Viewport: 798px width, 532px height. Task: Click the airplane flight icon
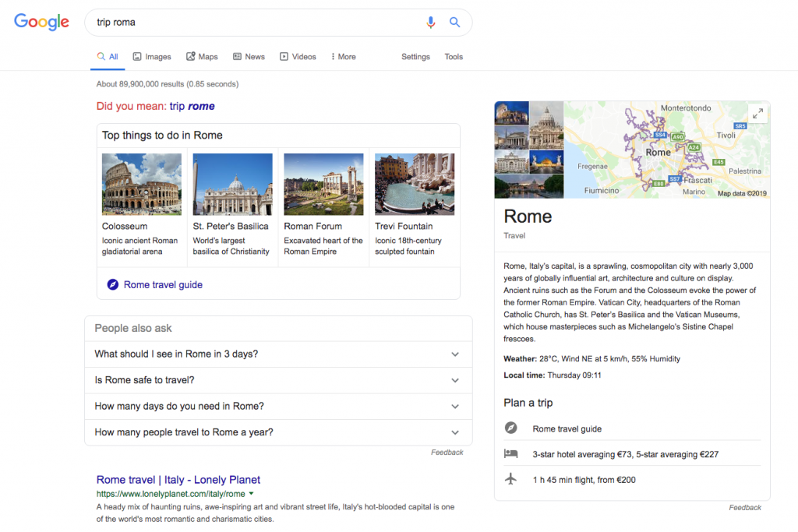[x=511, y=479]
